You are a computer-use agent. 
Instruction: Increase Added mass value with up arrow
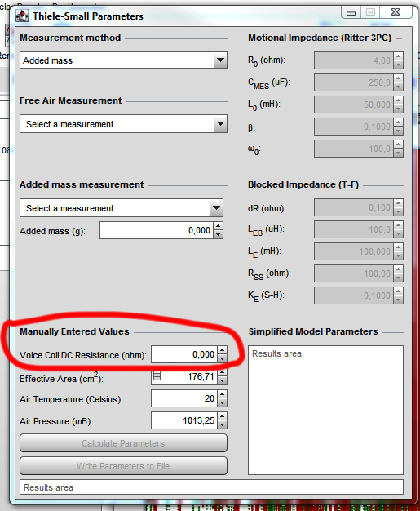point(218,226)
